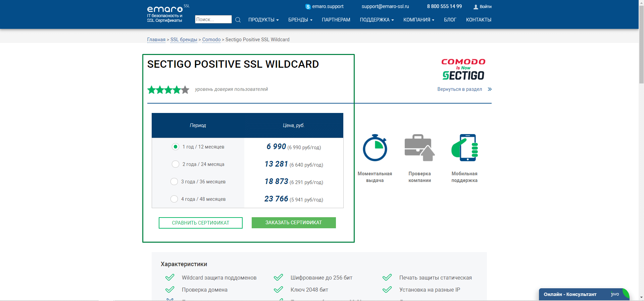Click the SECTIGO POSITIVE SSL WILDCARD title
644x301 pixels.
pos(233,64)
